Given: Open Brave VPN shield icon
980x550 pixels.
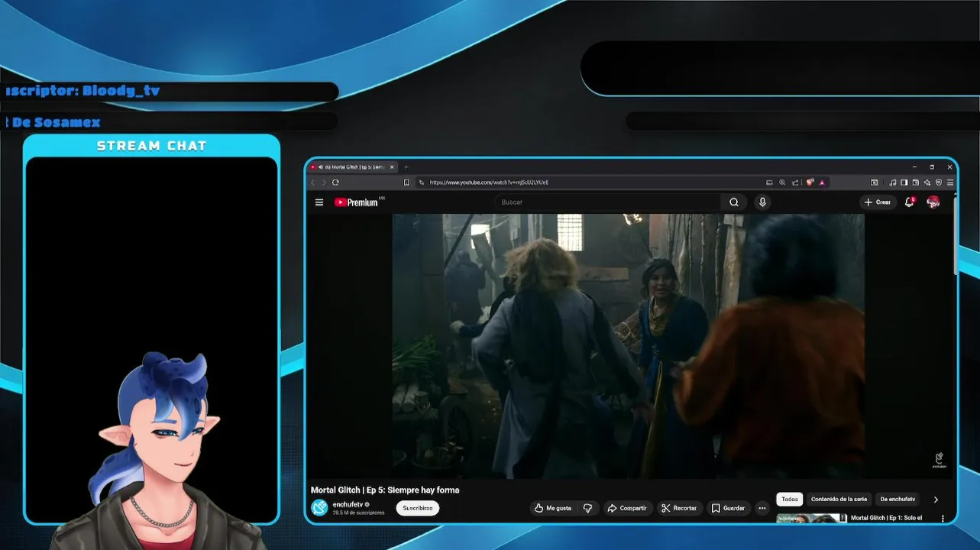Looking at the screenshot, I should click(939, 183).
